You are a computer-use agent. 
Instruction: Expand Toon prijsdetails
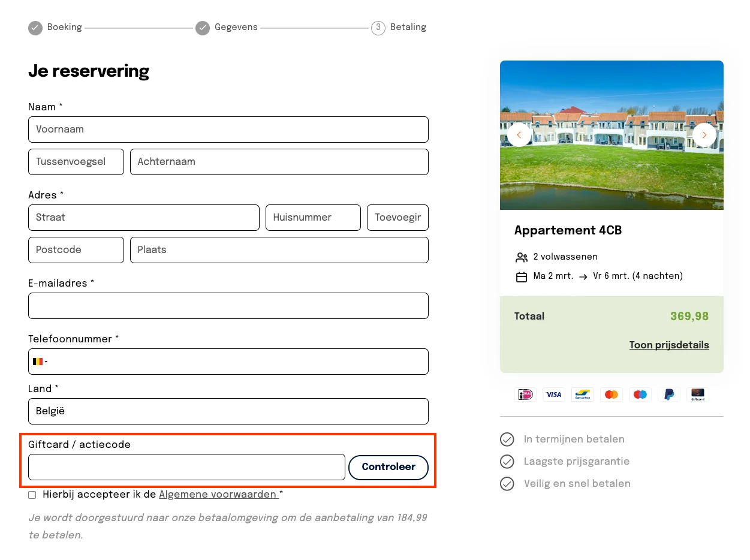click(669, 345)
